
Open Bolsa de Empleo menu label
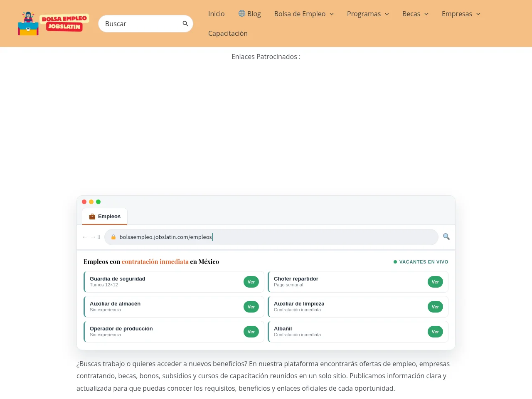click(x=300, y=14)
